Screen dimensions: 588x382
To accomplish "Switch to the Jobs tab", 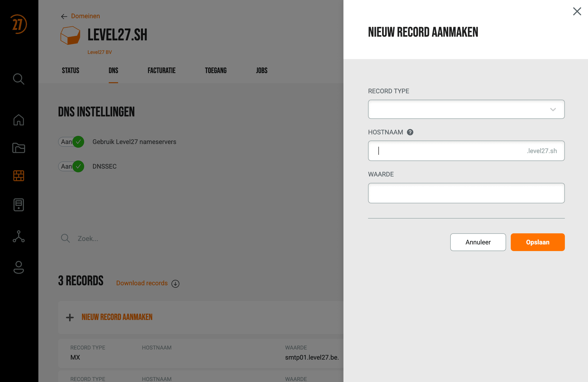I will pos(262,70).
